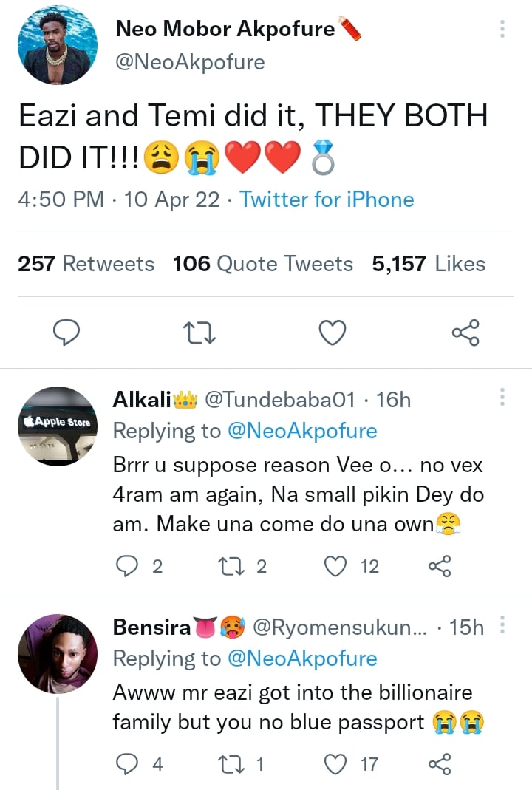Viewport: 532px width, 790px height.
Task: Share the main tweet
Action: [x=465, y=333]
